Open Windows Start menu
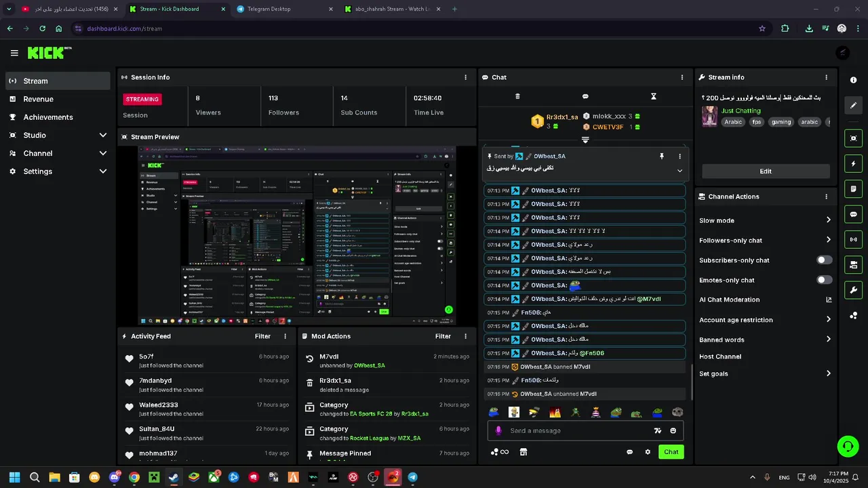Screen dimensions: 868x488 (x=14, y=477)
